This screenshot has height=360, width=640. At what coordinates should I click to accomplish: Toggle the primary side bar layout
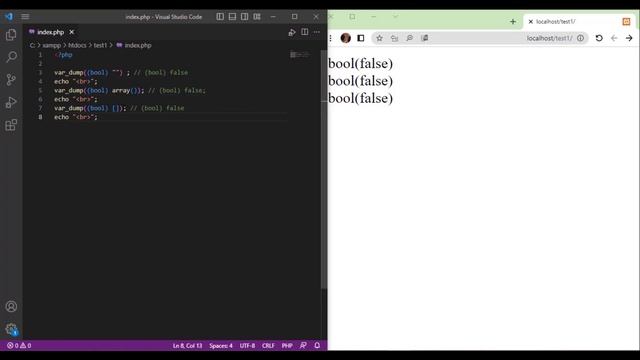220,16
